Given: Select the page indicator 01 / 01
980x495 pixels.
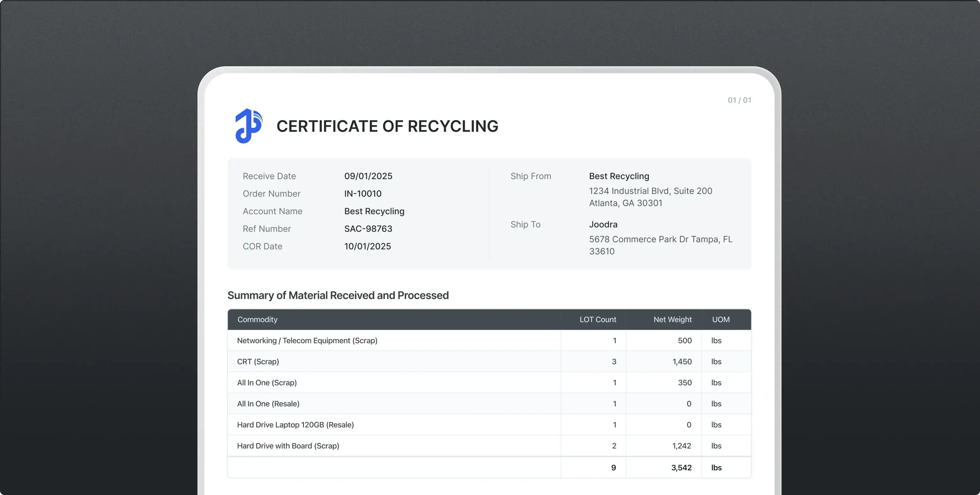Looking at the screenshot, I should point(739,100).
